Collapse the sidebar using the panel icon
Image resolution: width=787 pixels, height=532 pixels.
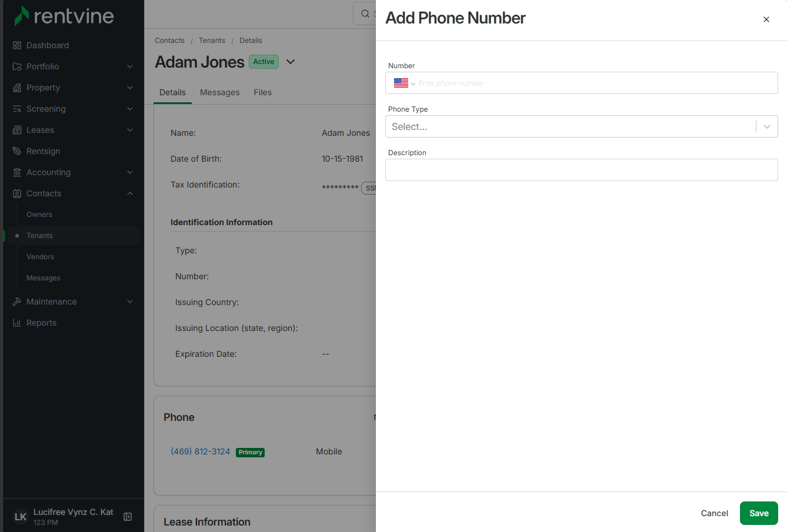point(128,517)
